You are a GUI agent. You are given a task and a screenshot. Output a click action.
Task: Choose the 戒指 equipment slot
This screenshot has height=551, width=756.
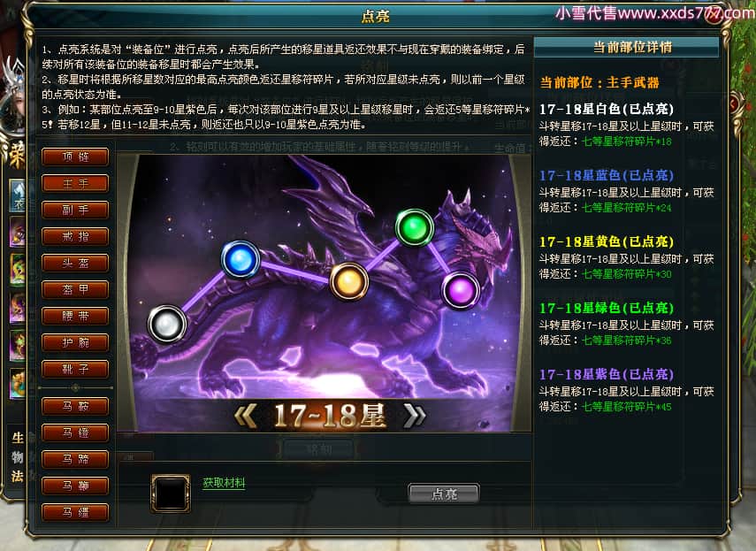coord(75,236)
